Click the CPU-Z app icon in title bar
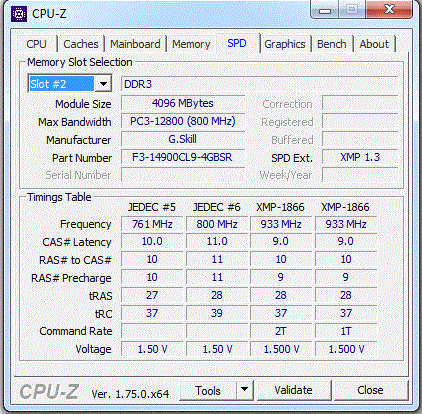The height and width of the screenshot is (414, 422). pos(19,14)
